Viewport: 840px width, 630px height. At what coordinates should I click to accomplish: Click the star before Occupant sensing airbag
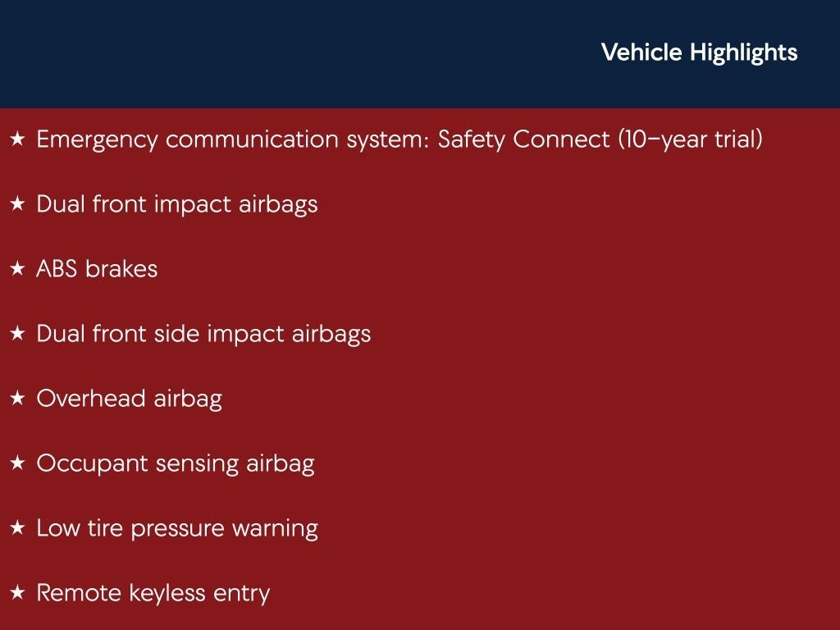(17, 464)
